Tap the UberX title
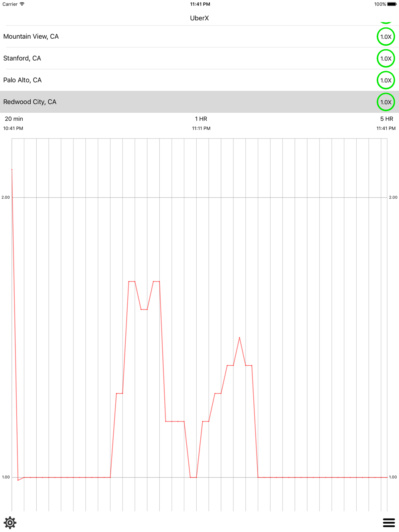 click(199, 18)
